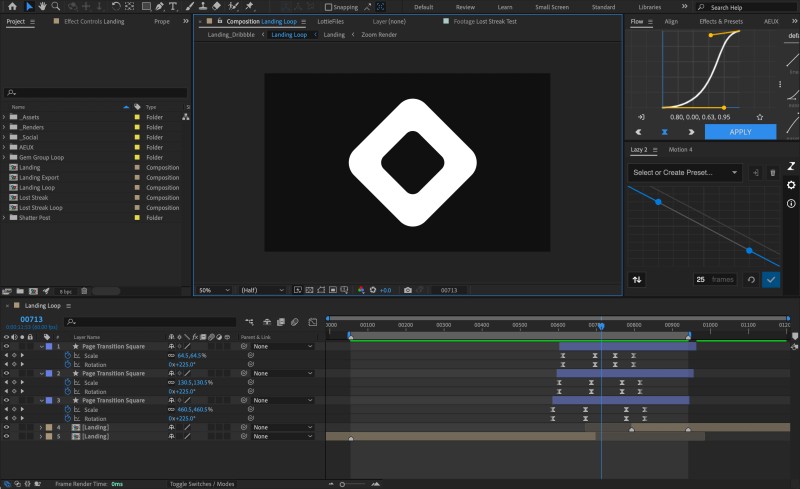Expand layer 4 [Landing] properties

41,427
